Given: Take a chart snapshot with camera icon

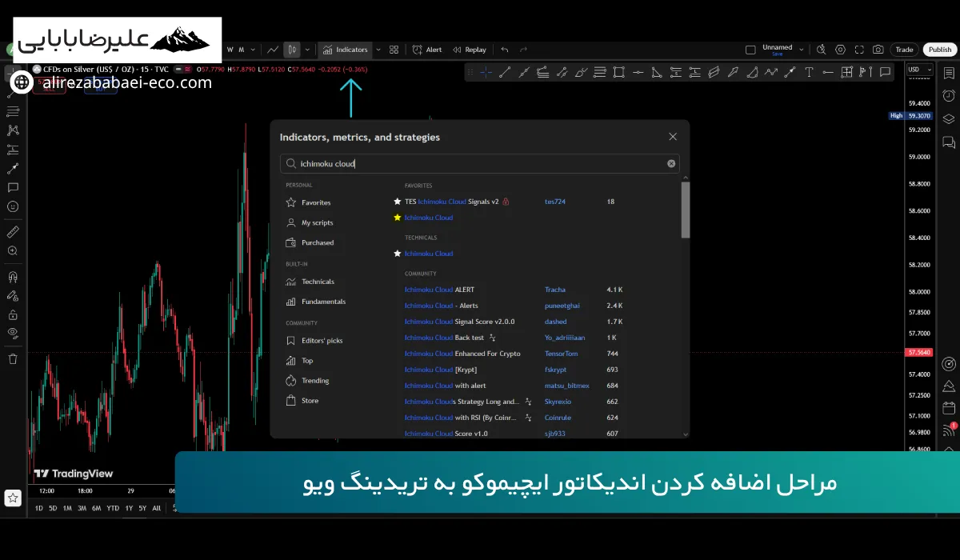Looking at the screenshot, I should point(878,50).
